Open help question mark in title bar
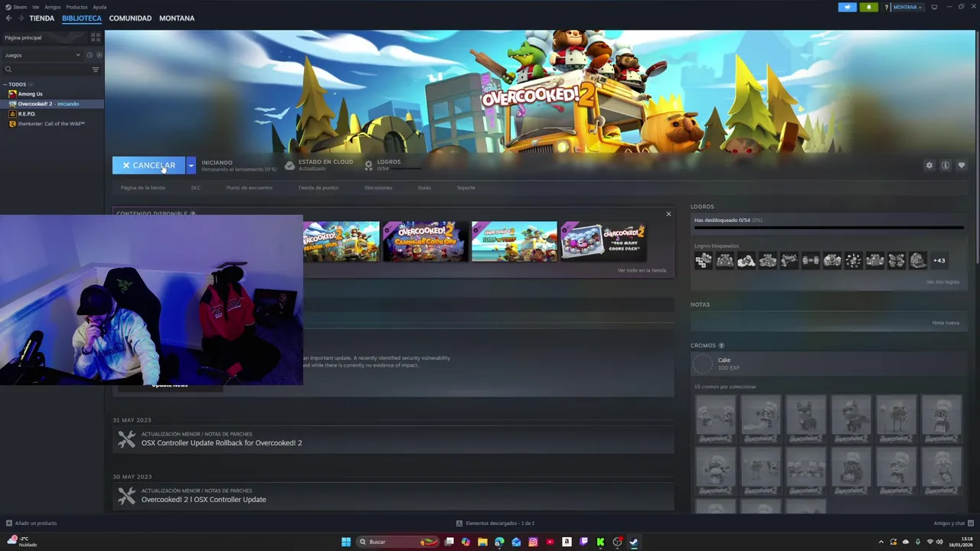Screen dimensions: 980x551 [x=887, y=7]
